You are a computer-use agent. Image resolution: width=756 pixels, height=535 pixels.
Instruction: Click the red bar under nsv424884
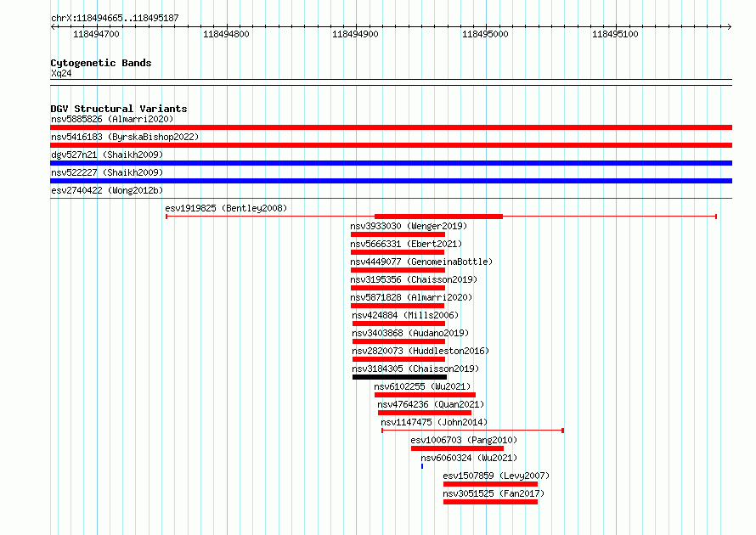tap(398, 324)
